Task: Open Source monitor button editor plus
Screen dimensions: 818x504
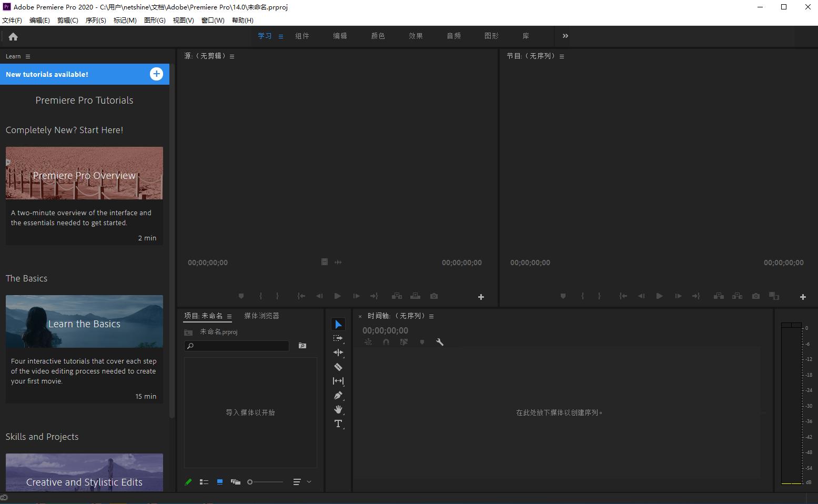Action: [481, 297]
